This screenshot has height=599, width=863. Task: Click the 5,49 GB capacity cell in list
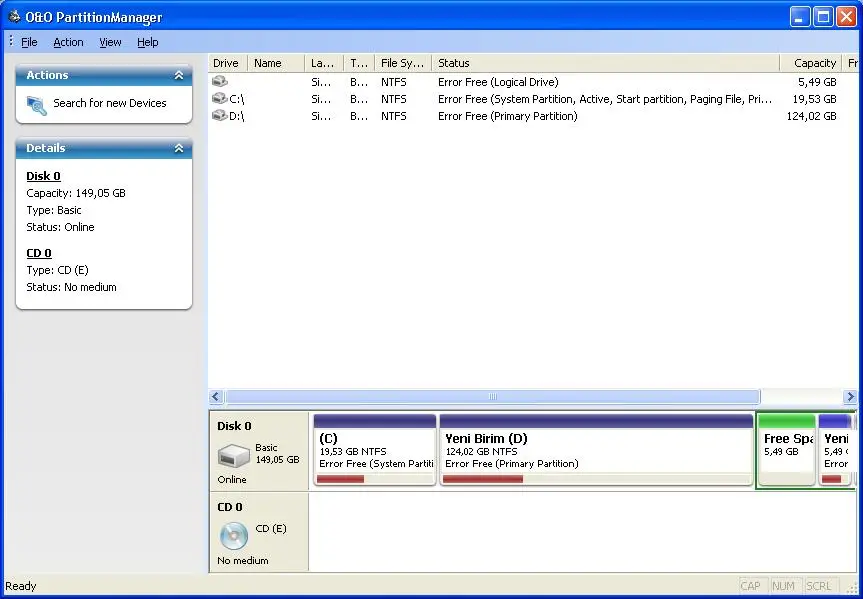[x=817, y=82]
